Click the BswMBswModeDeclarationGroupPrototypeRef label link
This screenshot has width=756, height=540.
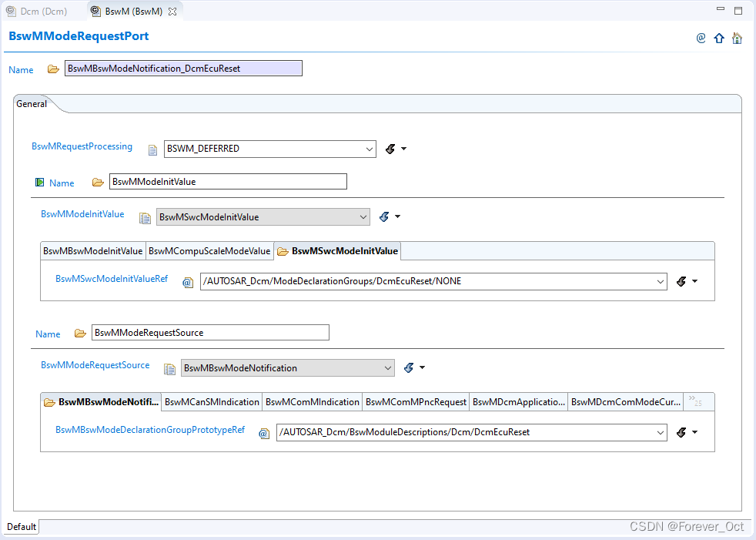point(150,430)
